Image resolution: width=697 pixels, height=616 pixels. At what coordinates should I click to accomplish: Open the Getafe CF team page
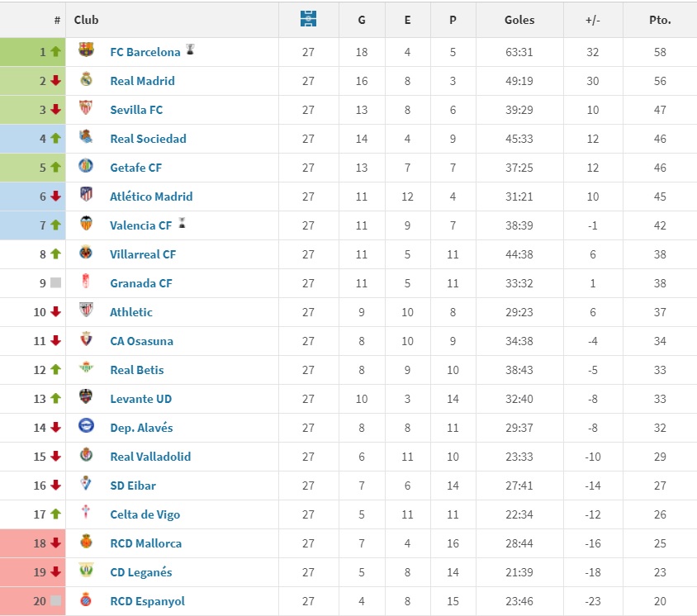point(136,168)
